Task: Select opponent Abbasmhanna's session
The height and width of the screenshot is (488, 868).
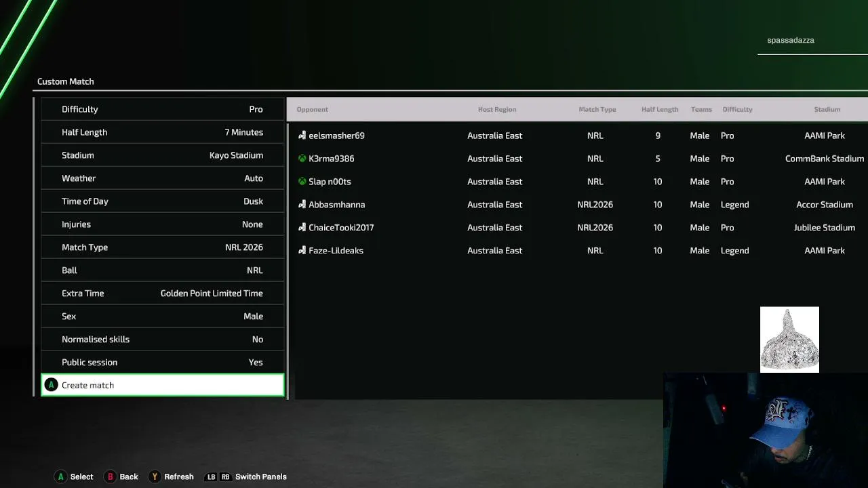Action: tap(579, 205)
